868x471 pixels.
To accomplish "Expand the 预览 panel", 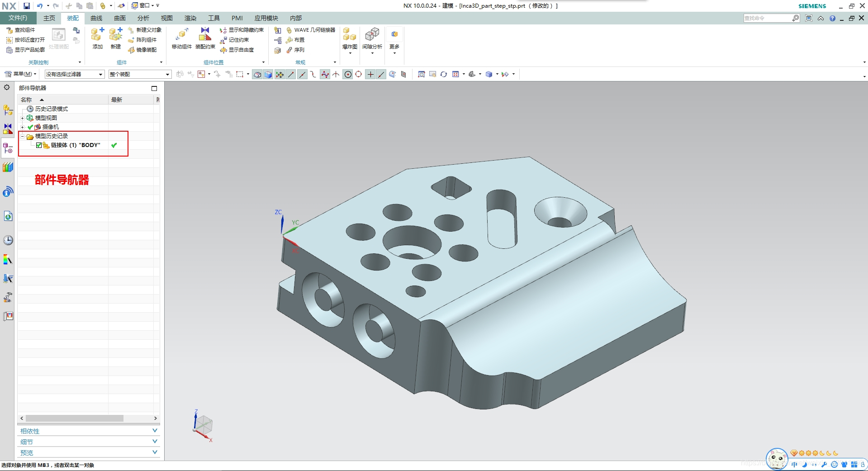I will (x=89, y=452).
